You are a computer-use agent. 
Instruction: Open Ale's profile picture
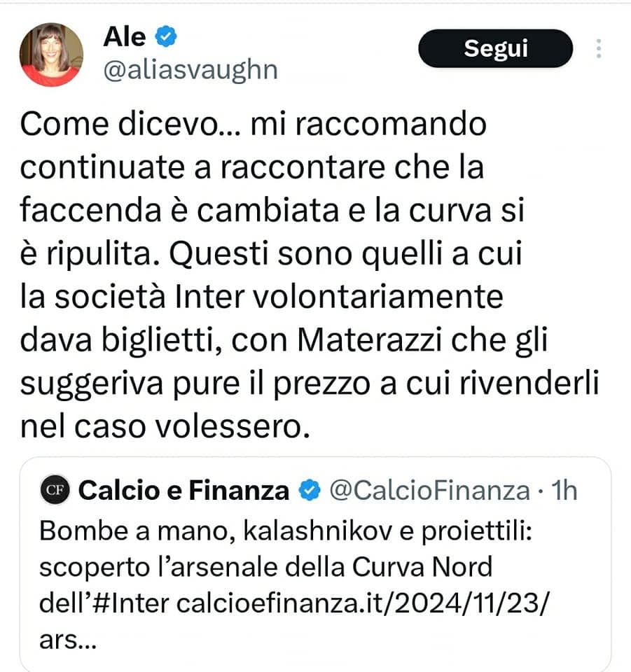click(51, 55)
